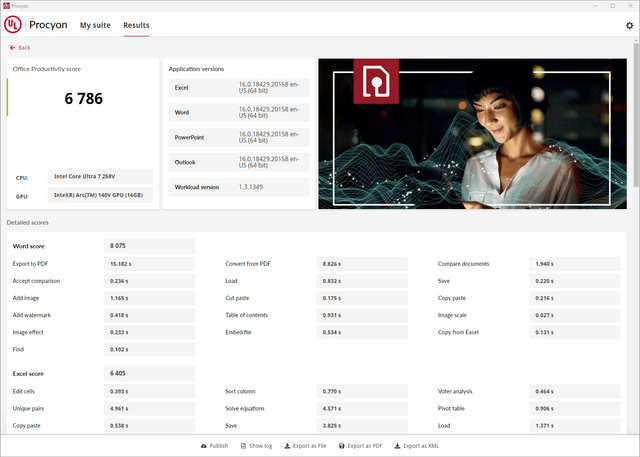This screenshot has height=457, width=640.
Task: Click the PowerPoint application version row
Action: [239, 138]
